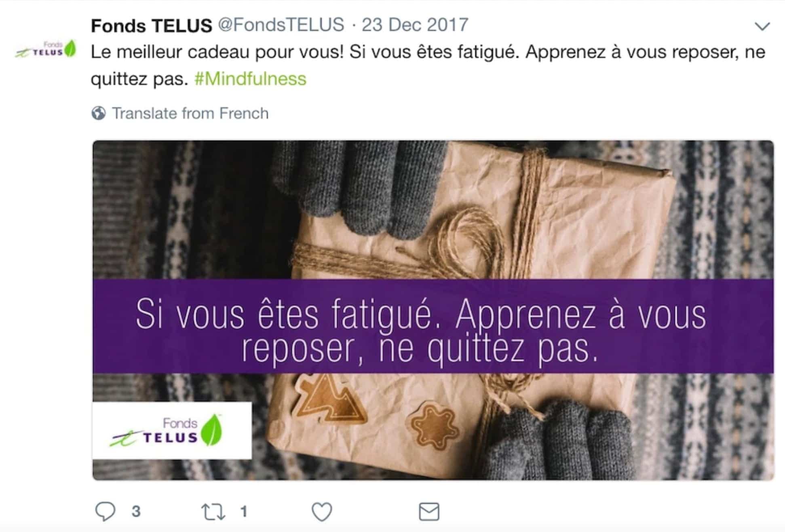Send tweet via direct message envelope icon
This screenshot has height=532, width=785.
point(429,512)
